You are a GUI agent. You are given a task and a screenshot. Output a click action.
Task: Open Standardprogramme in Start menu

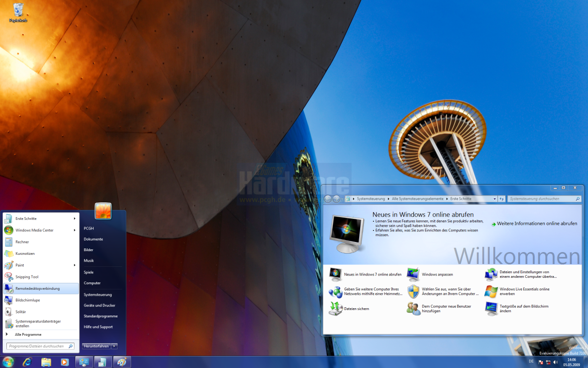pyautogui.click(x=101, y=316)
